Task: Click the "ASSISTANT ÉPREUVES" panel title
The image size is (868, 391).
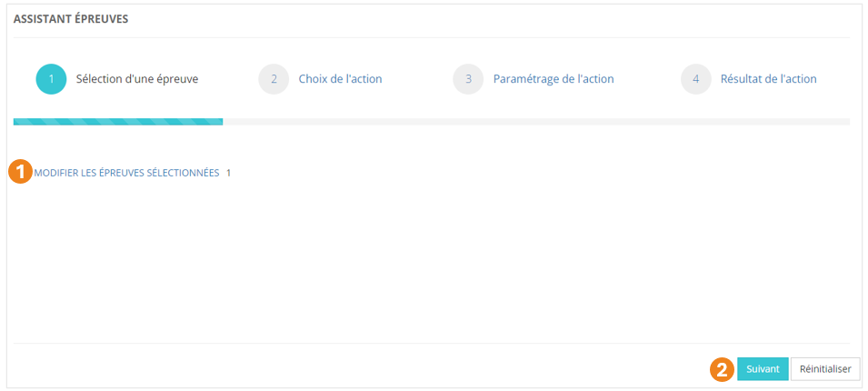Action: point(71,19)
